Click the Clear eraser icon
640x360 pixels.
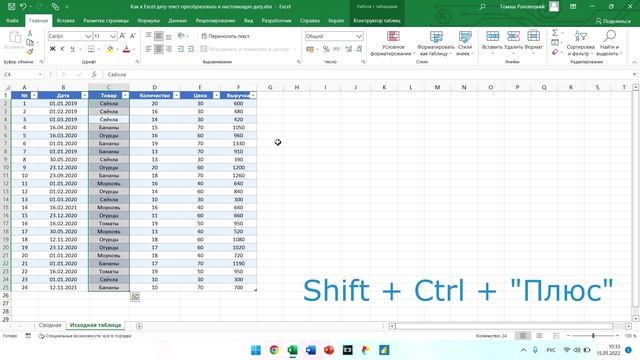[555, 52]
